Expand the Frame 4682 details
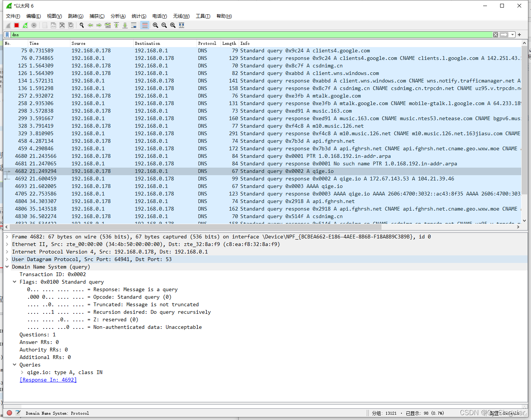 pyautogui.click(x=7, y=237)
